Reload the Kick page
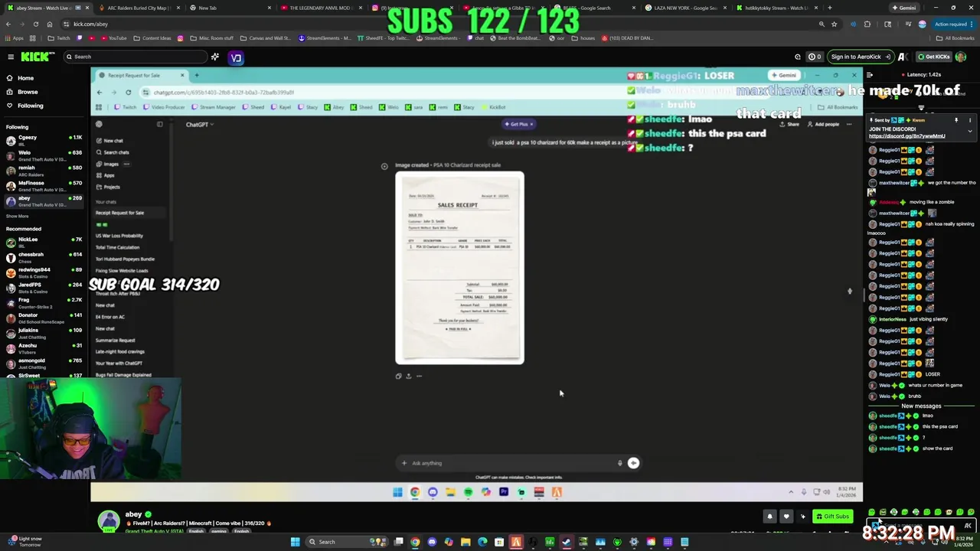The height and width of the screenshot is (551, 980). point(34,24)
